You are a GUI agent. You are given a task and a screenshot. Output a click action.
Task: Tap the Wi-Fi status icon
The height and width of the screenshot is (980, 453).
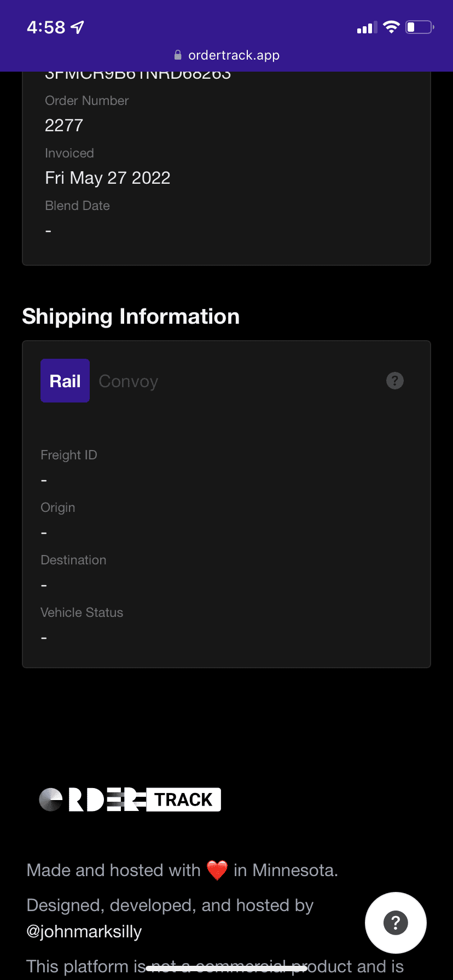click(x=391, y=27)
